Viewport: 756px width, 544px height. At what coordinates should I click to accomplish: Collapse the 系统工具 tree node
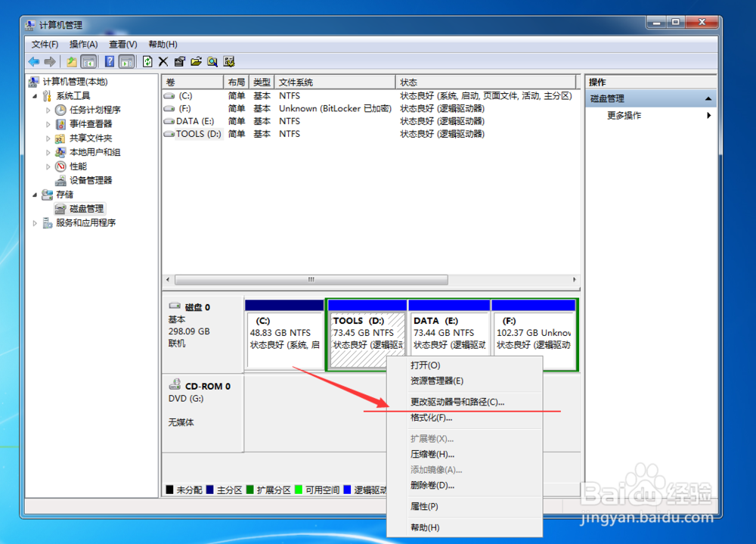tap(35, 96)
